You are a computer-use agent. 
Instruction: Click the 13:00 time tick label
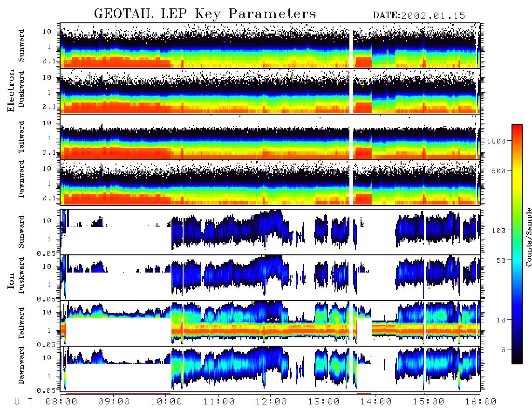point(324,402)
